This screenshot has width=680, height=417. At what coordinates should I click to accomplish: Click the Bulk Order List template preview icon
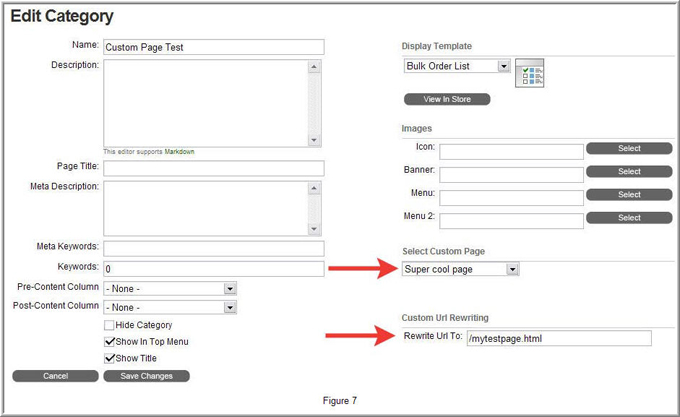point(529,74)
